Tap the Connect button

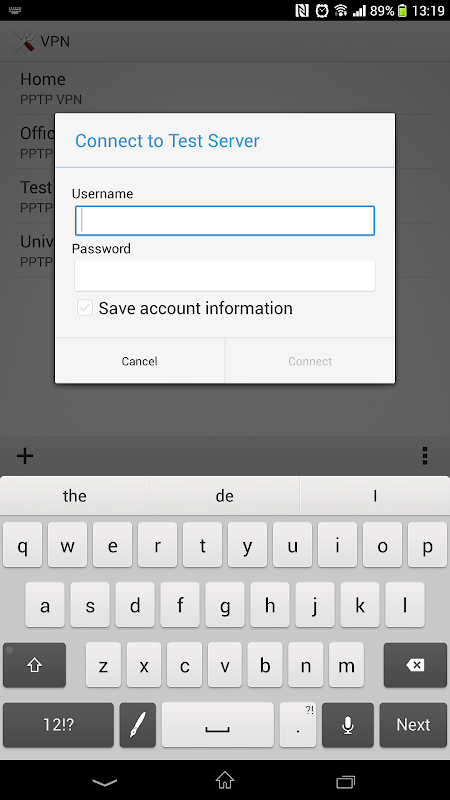click(310, 361)
